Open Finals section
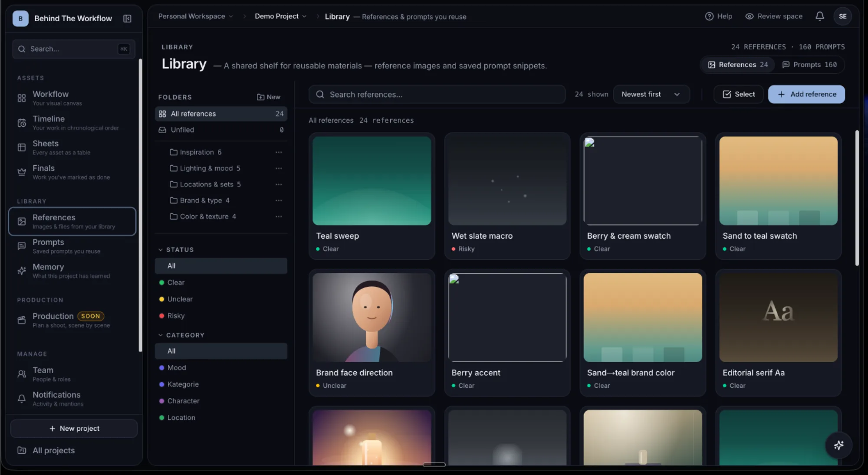This screenshot has height=475, width=868. 72,172
